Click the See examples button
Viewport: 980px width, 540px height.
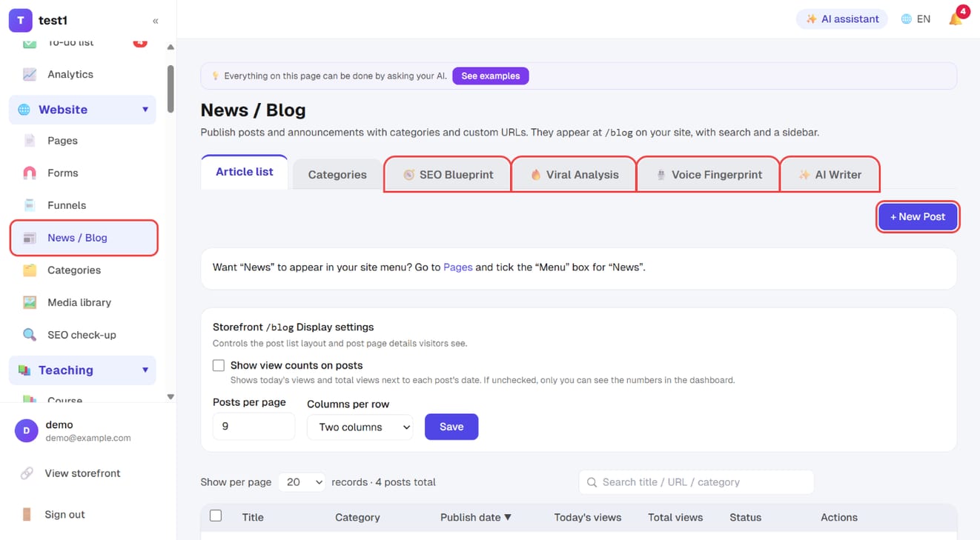[x=491, y=76]
